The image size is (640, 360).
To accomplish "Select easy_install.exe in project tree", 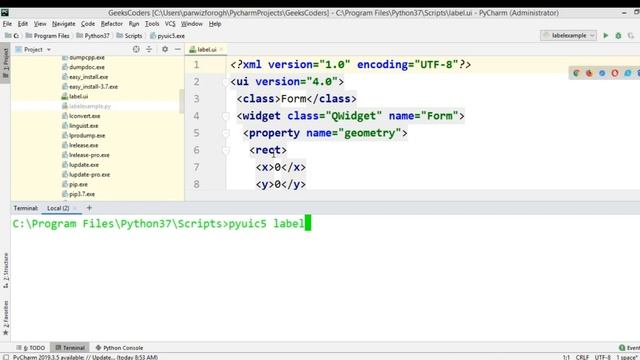I will (85, 77).
